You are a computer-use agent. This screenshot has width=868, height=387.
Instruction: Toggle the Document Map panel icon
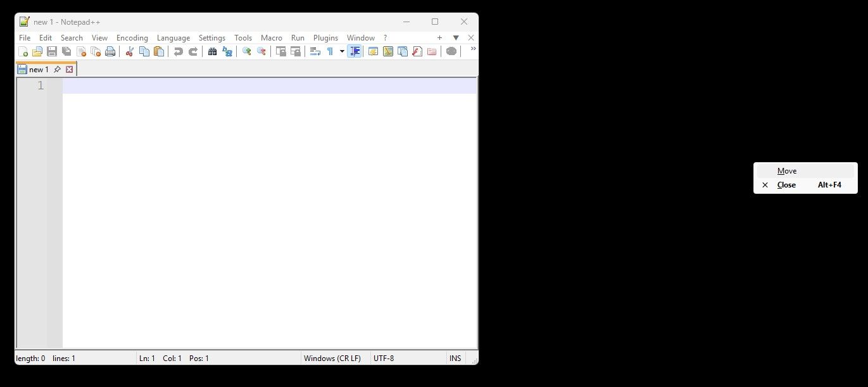pos(388,51)
